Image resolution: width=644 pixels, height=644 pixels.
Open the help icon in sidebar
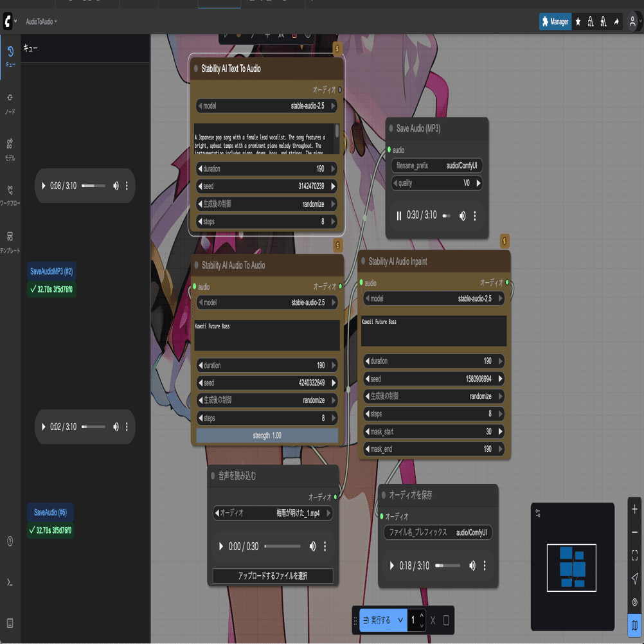[x=10, y=541]
